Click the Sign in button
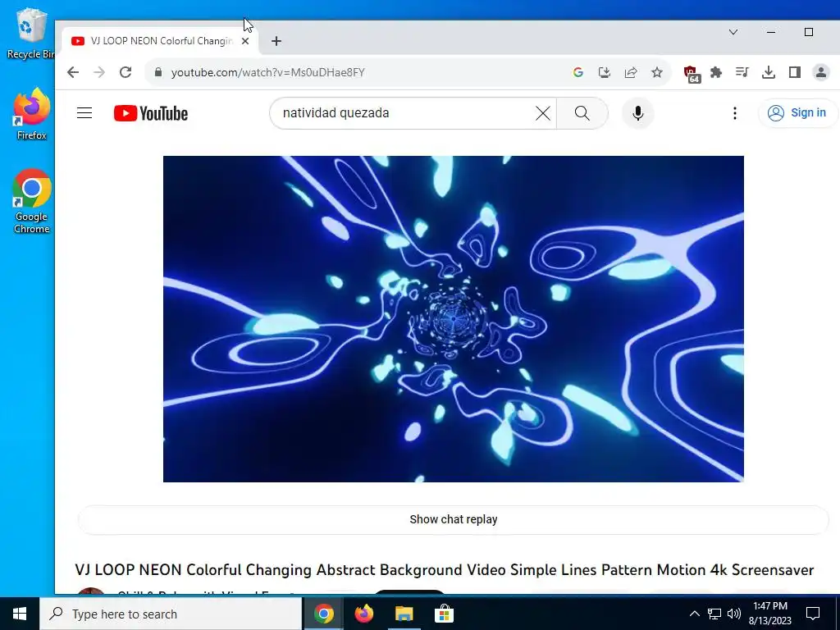This screenshot has width=840, height=630. 798,113
